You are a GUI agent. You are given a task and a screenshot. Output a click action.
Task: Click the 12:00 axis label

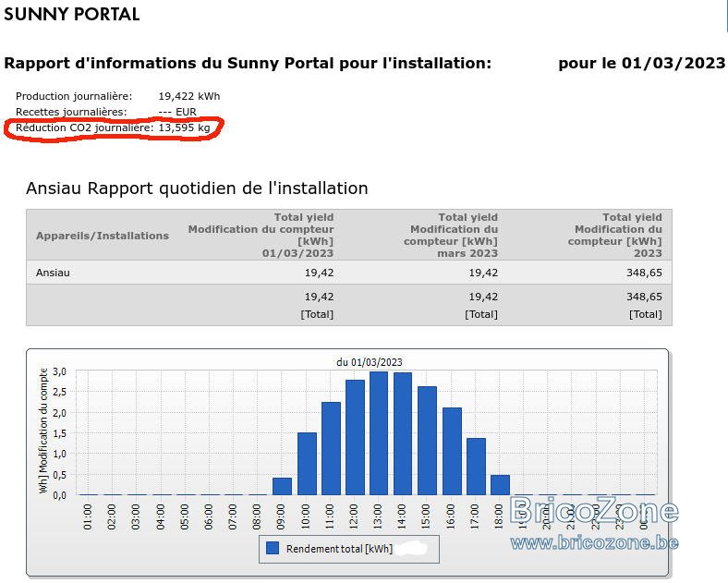pos(353,516)
